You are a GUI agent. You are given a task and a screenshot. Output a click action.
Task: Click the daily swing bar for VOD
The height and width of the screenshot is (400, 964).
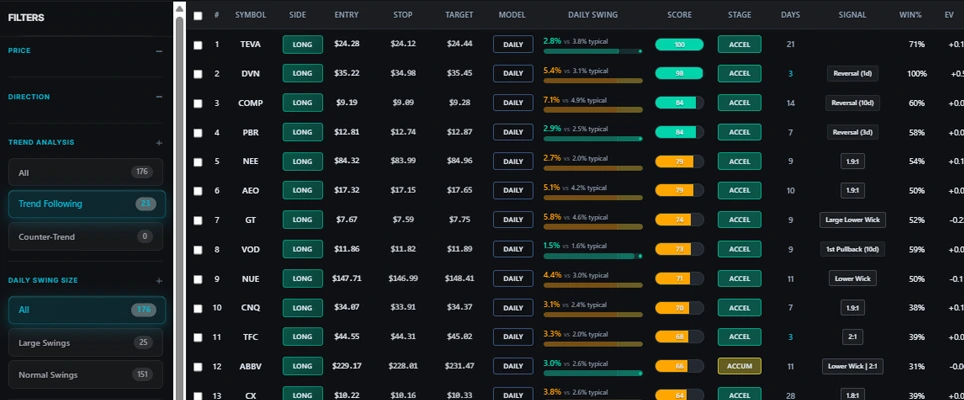coord(593,256)
